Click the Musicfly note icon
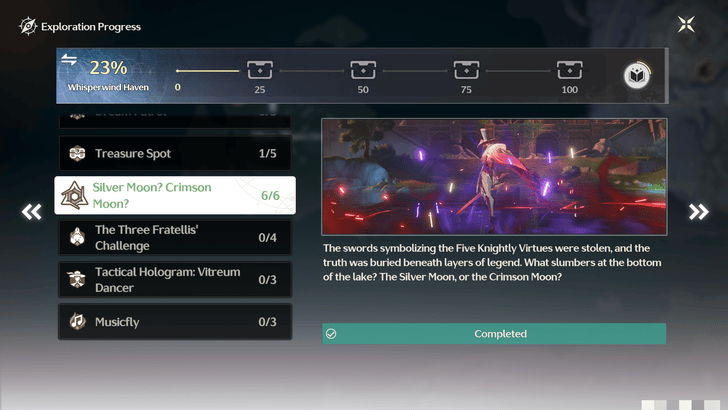The height and width of the screenshot is (410, 728). coord(77,321)
